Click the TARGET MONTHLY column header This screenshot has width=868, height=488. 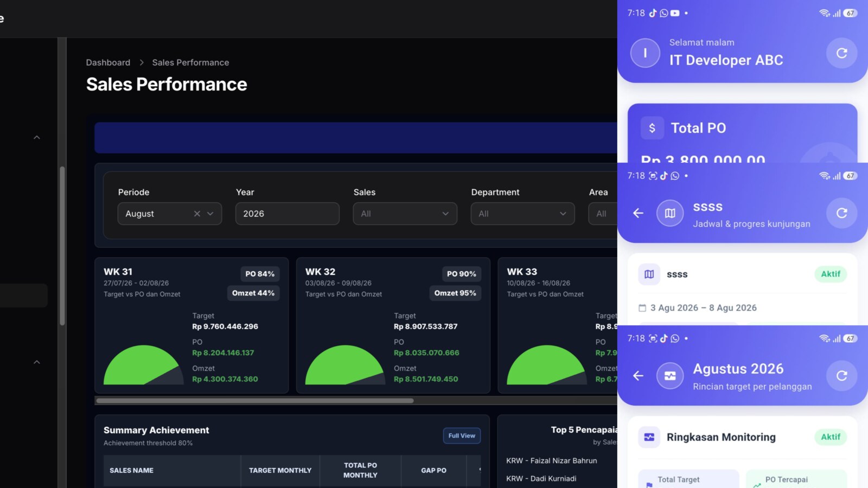[280, 470]
